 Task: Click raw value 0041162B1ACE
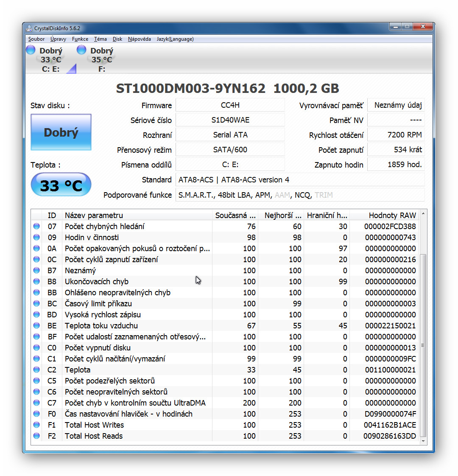pyautogui.click(x=390, y=425)
